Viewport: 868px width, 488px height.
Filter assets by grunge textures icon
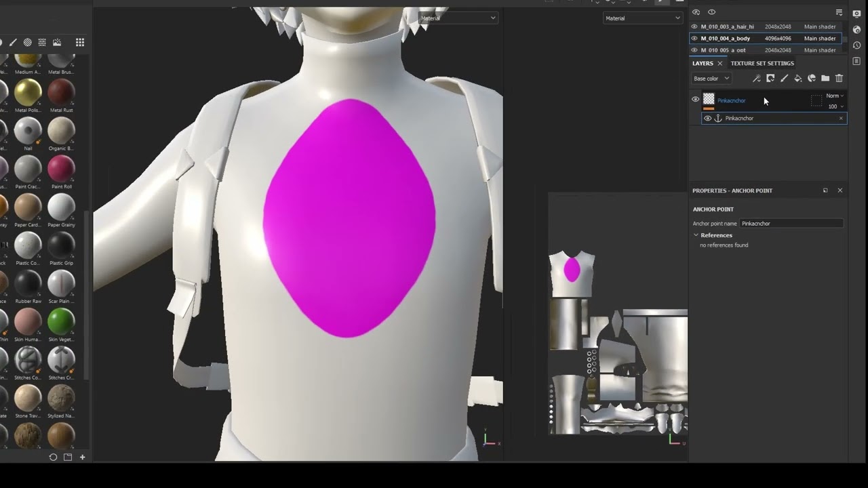(42, 43)
